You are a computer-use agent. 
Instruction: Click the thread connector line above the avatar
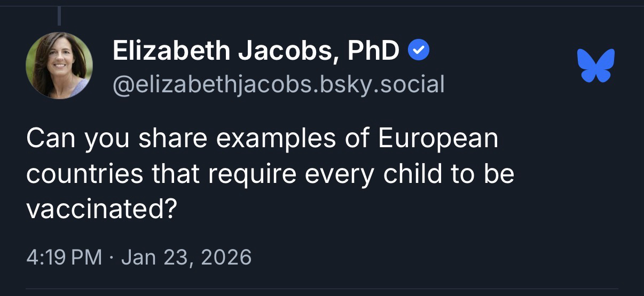pos(59,15)
